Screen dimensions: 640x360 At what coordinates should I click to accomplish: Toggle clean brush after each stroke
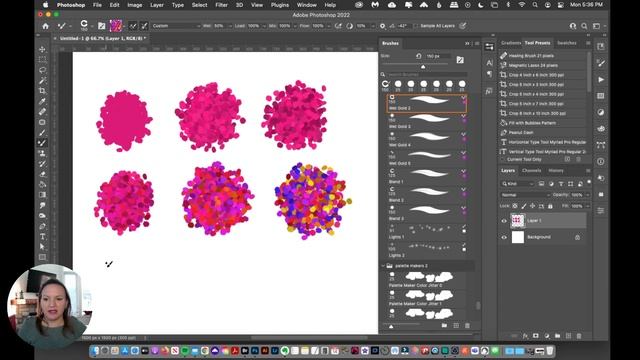coord(144,26)
